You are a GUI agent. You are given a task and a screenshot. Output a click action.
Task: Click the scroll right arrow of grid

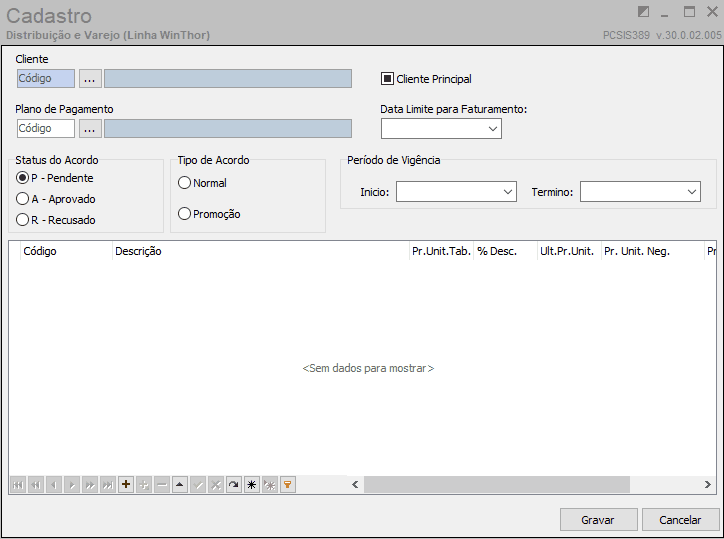click(707, 484)
